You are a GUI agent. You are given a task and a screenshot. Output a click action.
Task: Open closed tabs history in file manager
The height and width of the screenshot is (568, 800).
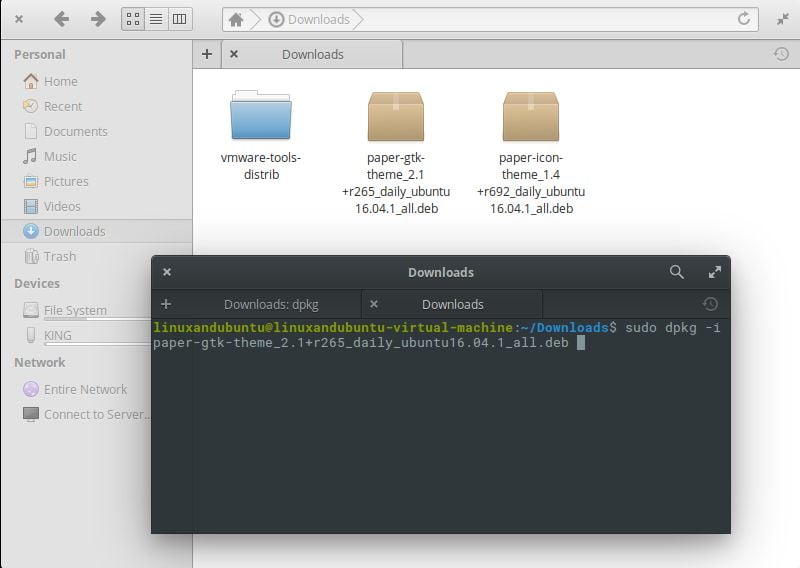tap(781, 54)
